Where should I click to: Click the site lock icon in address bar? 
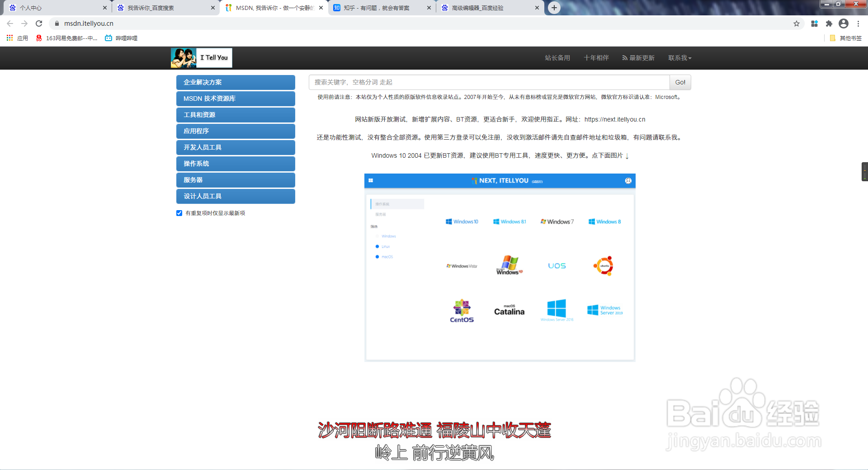point(57,23)
